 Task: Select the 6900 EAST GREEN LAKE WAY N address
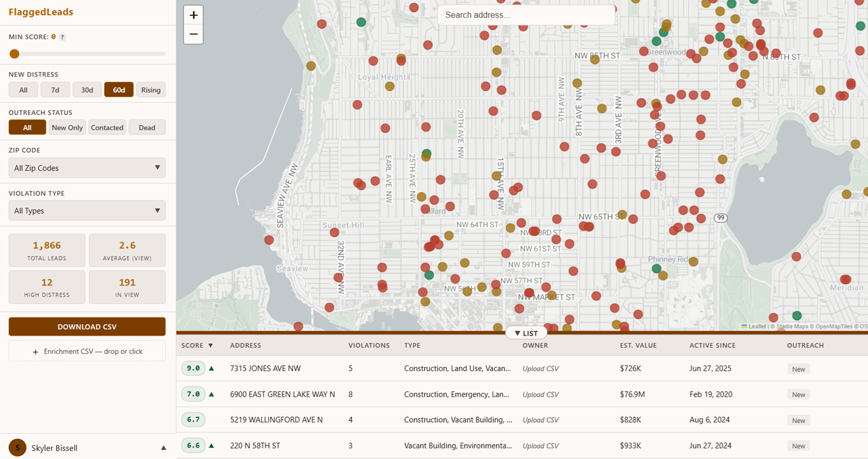(282, 394)
